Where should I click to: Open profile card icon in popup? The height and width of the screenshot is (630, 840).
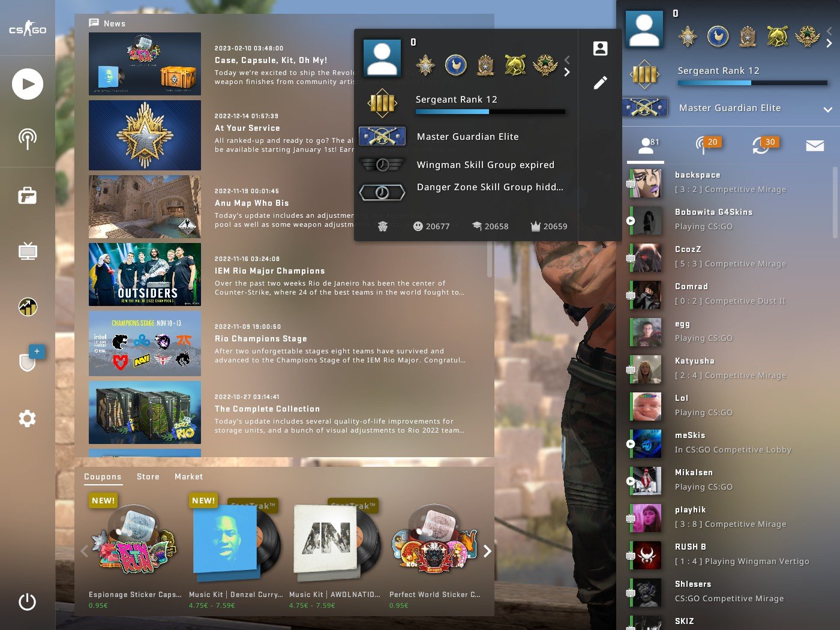click(x=600, y=49)
